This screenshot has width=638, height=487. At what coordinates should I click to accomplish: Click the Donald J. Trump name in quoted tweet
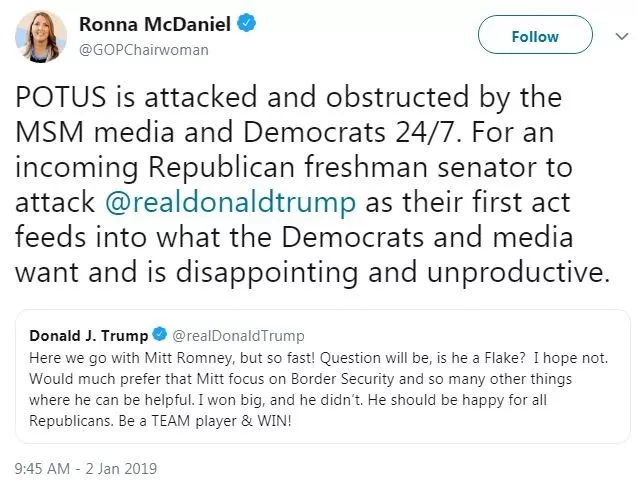click(x=89, y=335)
